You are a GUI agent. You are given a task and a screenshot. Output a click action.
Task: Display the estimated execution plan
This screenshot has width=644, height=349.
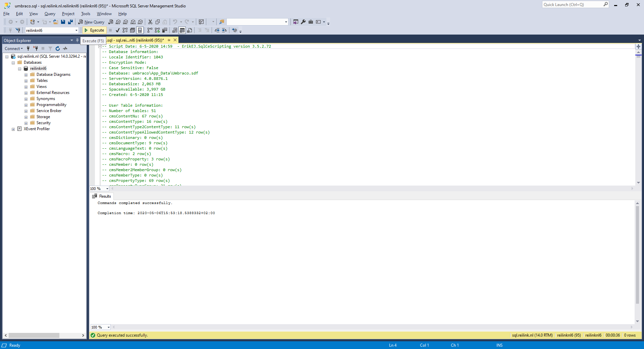[x=125, y=30]
